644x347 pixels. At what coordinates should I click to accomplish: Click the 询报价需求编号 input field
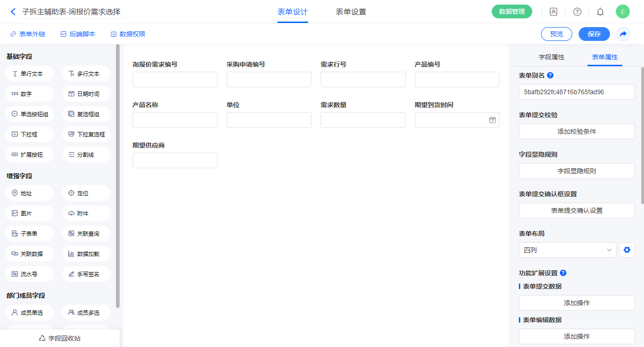click(175, 80)
